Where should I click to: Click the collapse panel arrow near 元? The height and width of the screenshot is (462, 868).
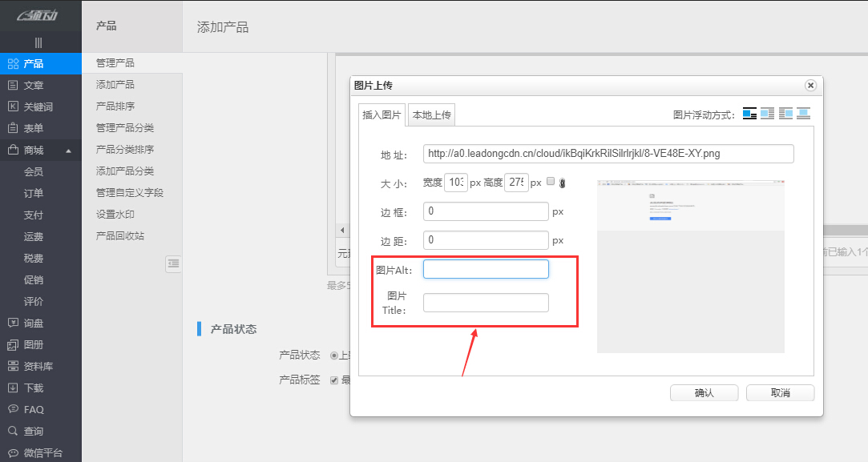coord(342,230)
